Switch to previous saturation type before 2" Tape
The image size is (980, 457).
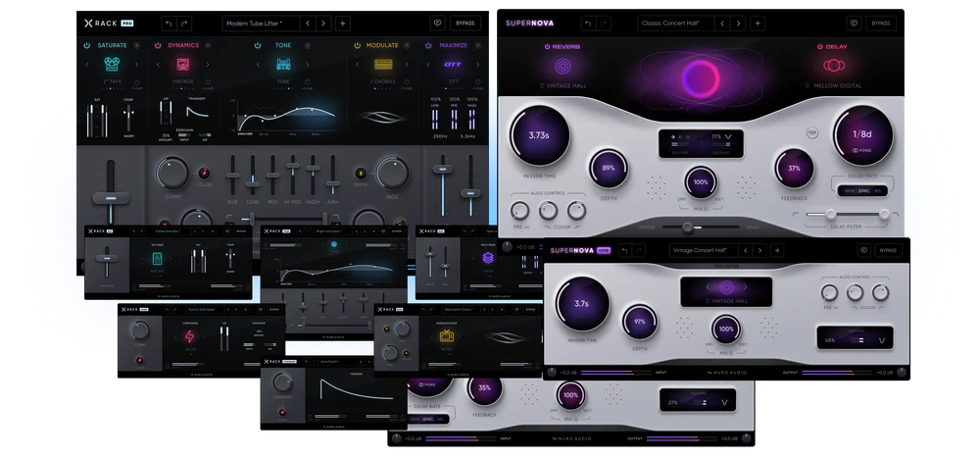coord(87,64)
